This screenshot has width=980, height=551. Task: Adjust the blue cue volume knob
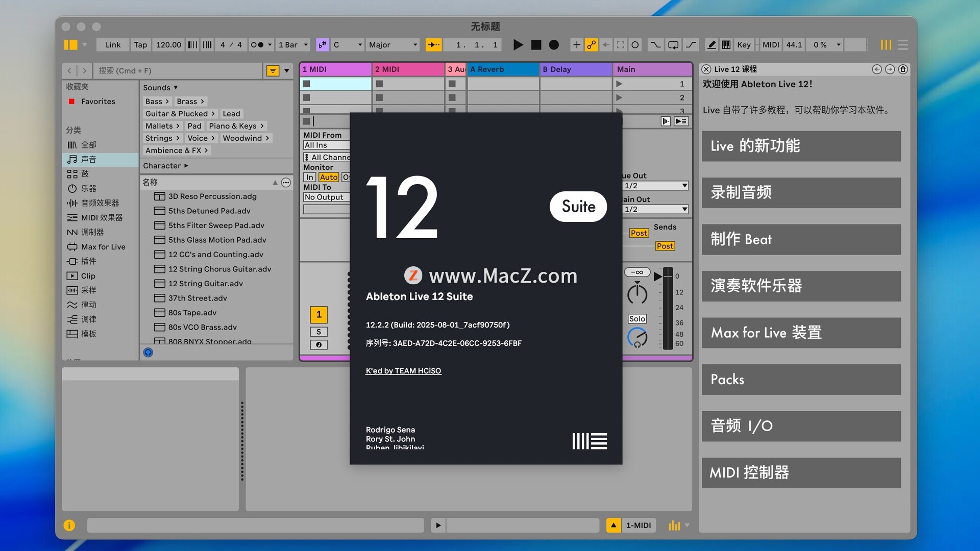point(637,338)
